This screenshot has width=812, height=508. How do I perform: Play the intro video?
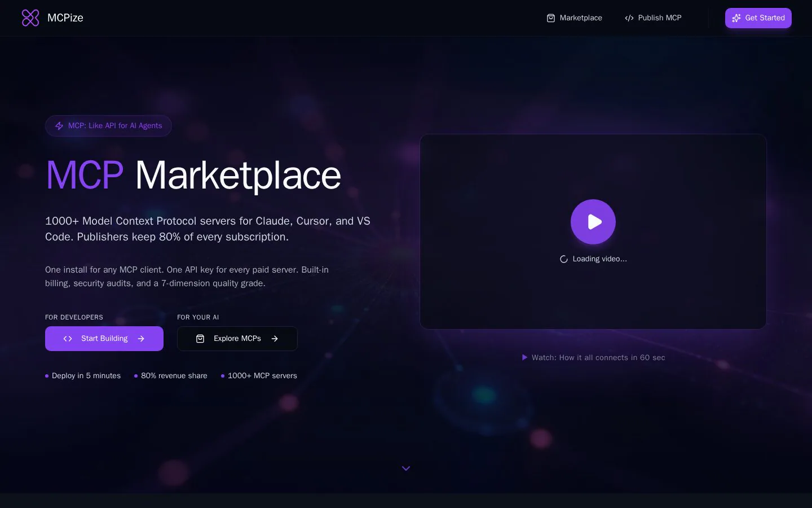click(593, 222)
